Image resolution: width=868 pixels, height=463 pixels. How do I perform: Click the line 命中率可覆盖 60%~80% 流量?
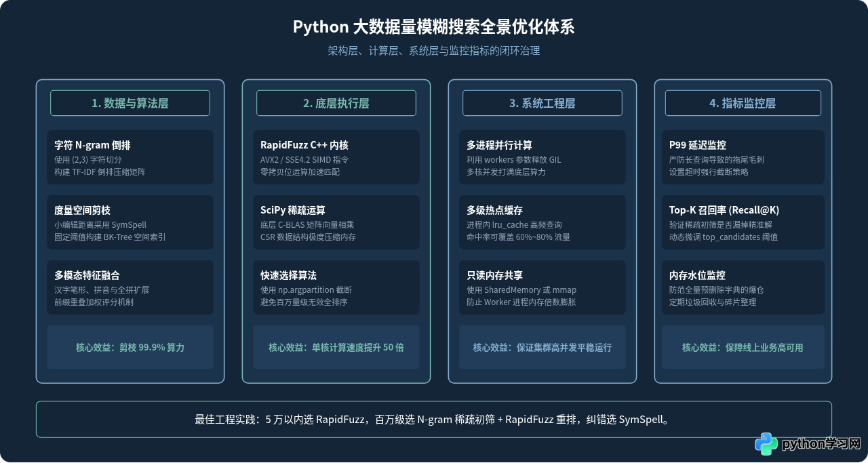coord(519,237)
